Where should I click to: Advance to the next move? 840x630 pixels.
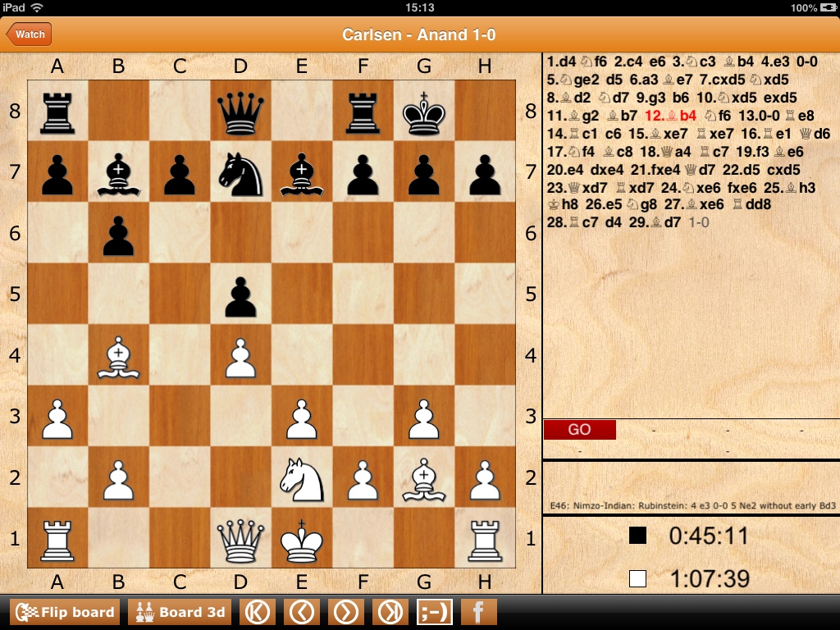(346, 612)
